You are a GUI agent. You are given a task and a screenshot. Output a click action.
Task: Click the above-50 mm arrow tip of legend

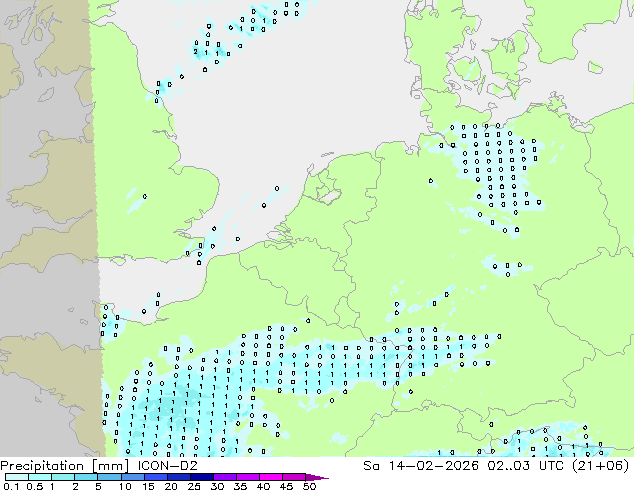pos(317,477)
